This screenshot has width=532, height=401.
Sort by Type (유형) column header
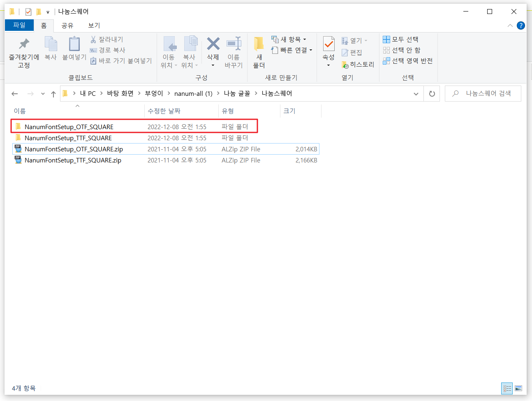click(x=249, y=111)
